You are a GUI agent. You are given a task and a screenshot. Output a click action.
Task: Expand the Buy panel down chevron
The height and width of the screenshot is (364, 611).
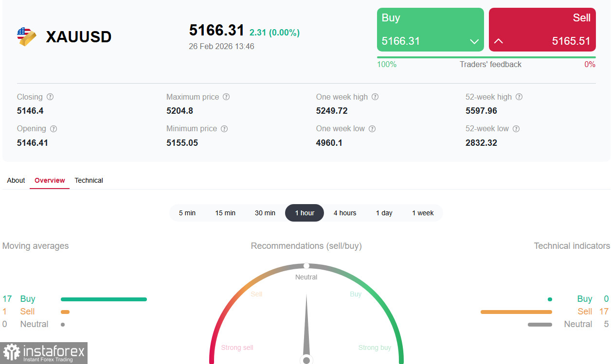474,42
